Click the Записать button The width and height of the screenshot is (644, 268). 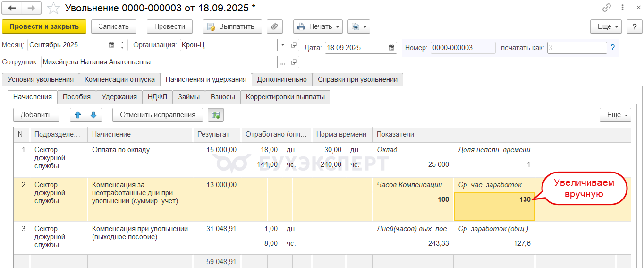point(114,26)
